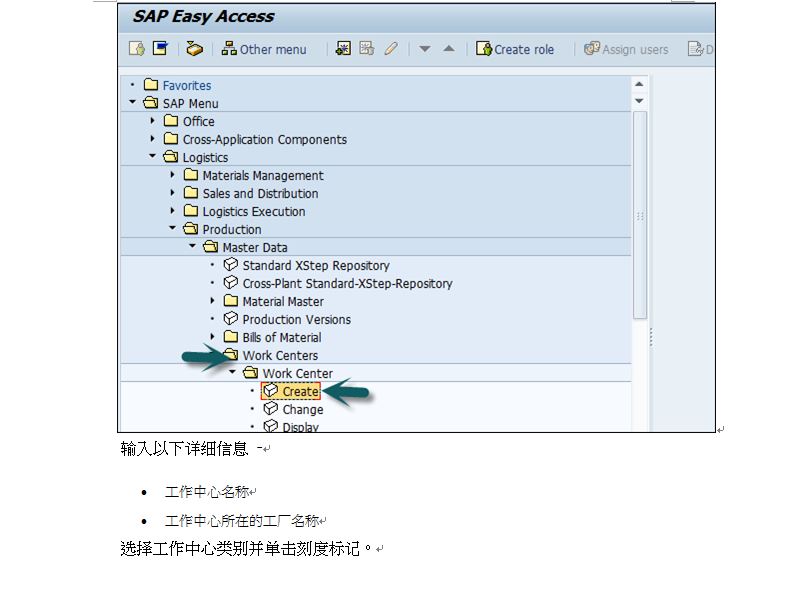Collapse the Production folder arrow
This screenshot has height=590, width=790.
[172, 228]
